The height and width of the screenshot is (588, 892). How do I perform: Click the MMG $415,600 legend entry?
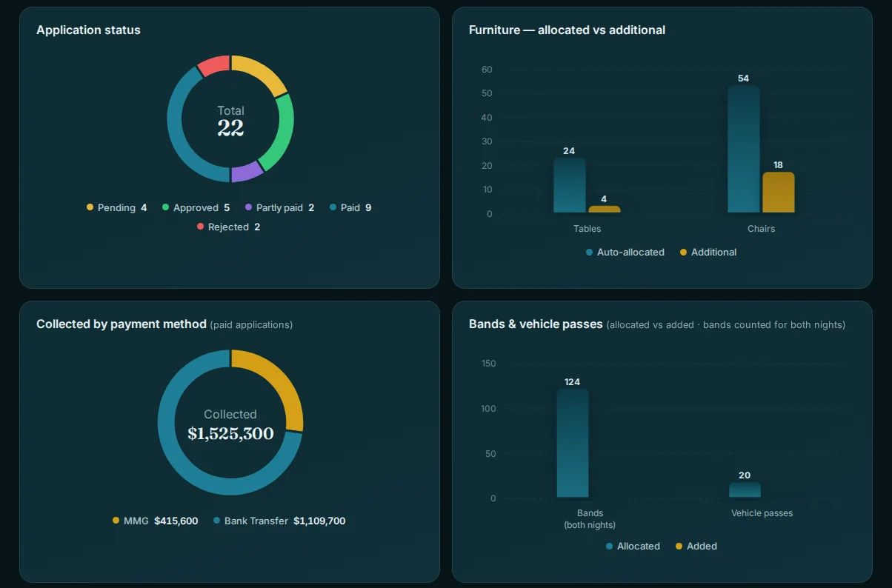156,521
